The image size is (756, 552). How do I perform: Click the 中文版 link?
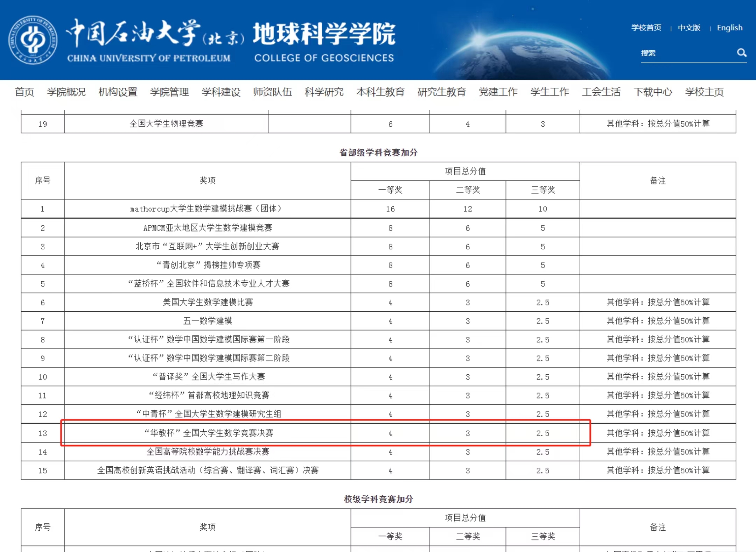(688, 28)
